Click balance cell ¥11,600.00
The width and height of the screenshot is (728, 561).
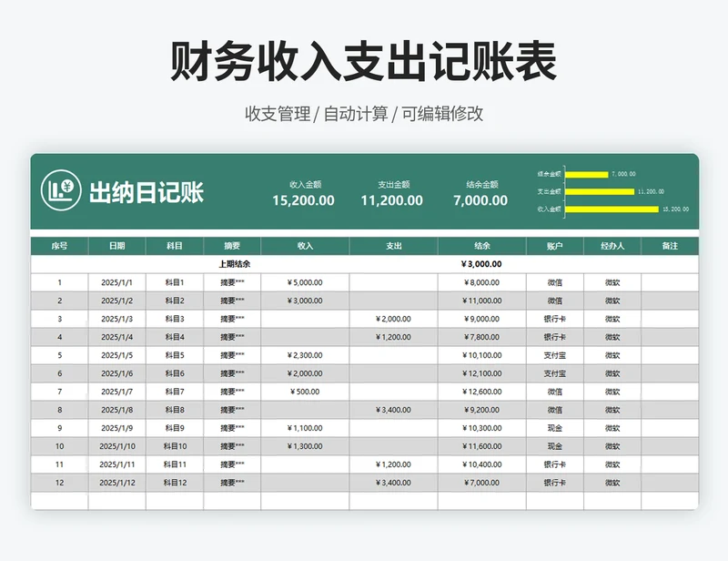click(x=482, y=445)
